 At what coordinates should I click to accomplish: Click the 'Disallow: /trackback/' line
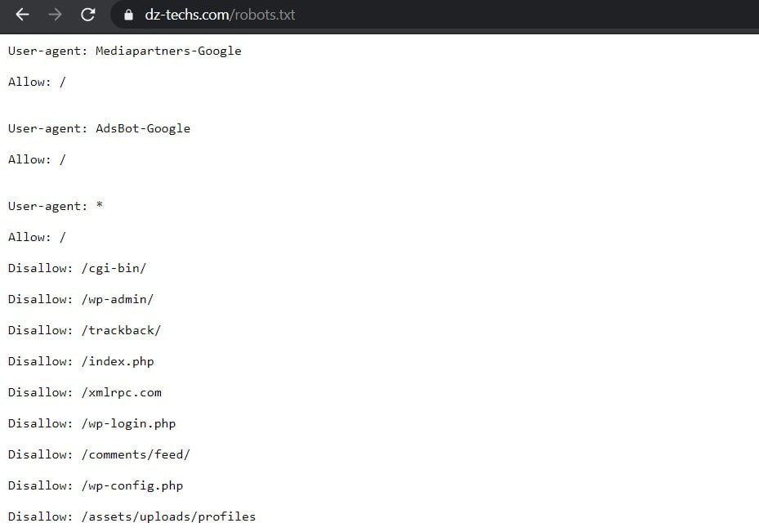(x=84, y=330)
